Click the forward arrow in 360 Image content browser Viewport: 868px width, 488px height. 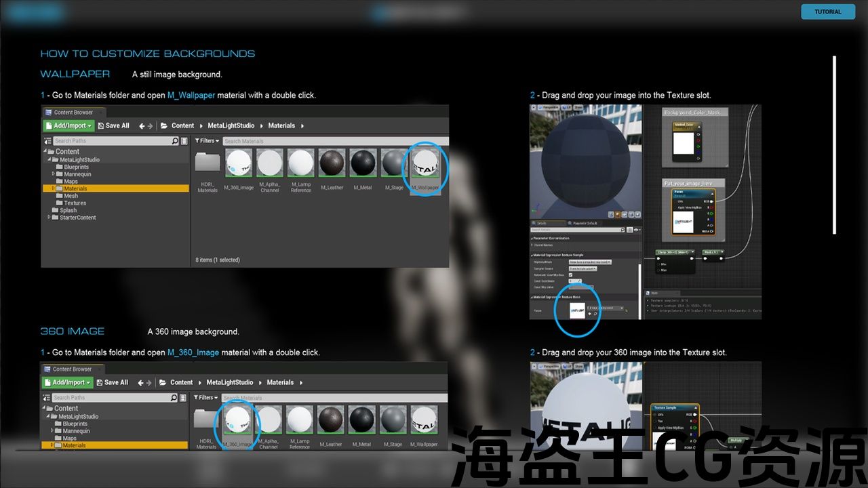coord(150,382)
